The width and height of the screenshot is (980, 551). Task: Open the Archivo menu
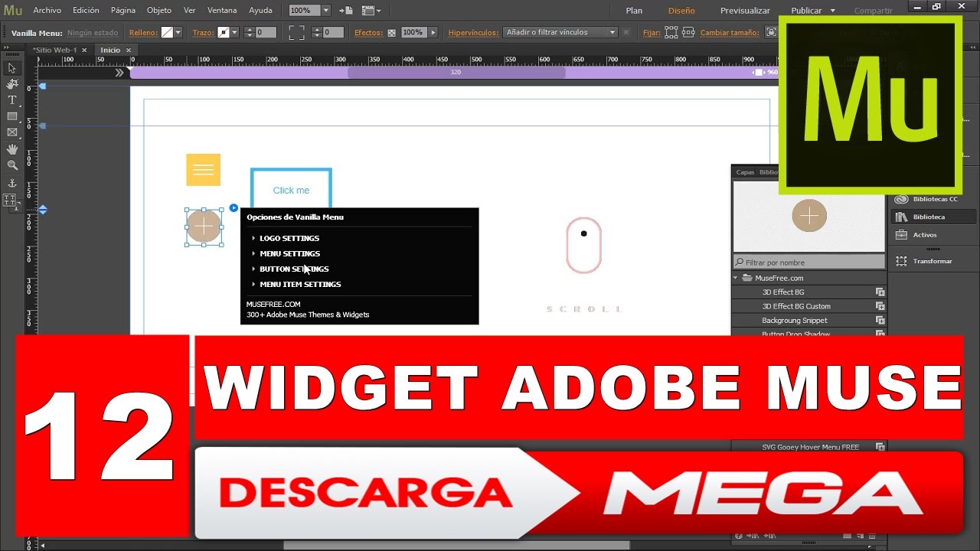(47, 11)
